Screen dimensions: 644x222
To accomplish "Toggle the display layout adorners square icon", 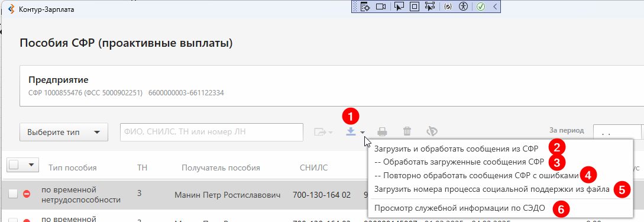I will pos(415,7).
